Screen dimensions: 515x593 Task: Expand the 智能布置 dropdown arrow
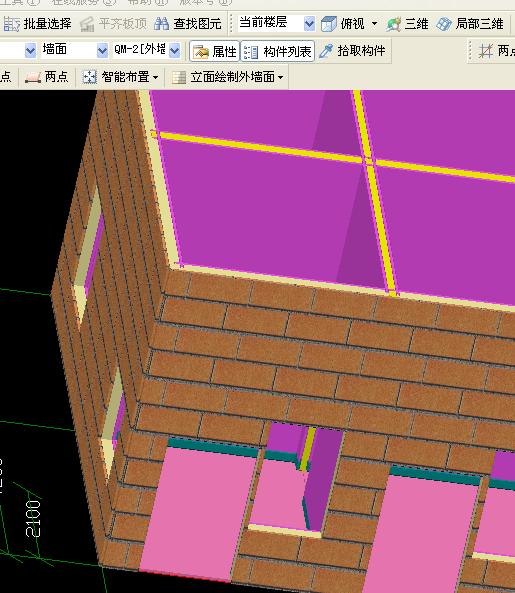point(155,77)
